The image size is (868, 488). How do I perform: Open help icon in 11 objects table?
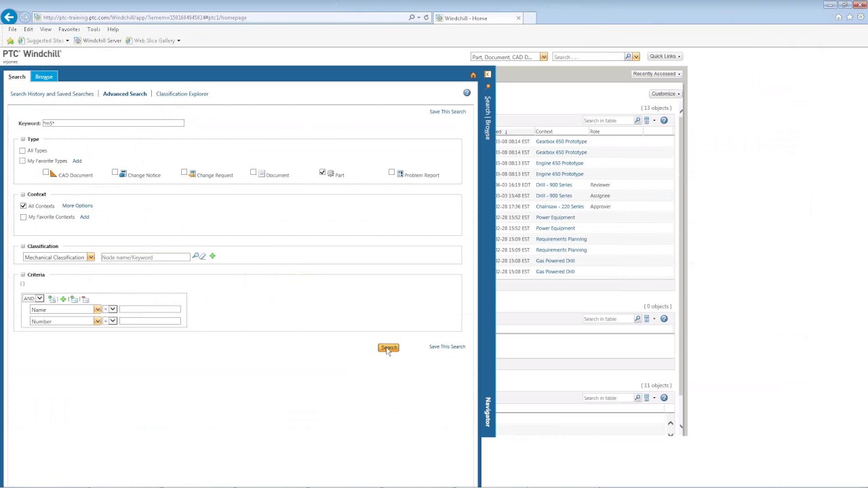click(664, 398)
